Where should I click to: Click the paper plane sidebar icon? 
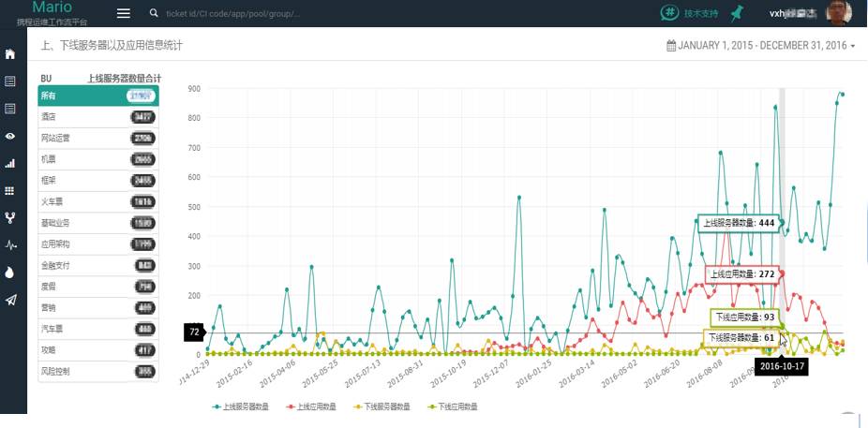click(x=10, y=300)
